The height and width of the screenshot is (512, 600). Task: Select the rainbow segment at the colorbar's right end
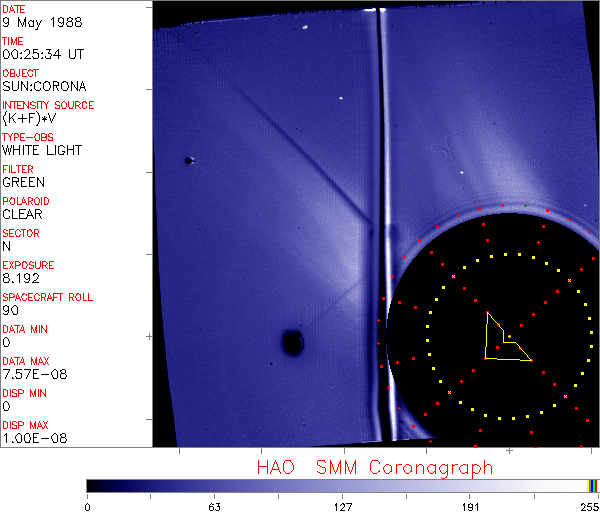pos(593,485)
